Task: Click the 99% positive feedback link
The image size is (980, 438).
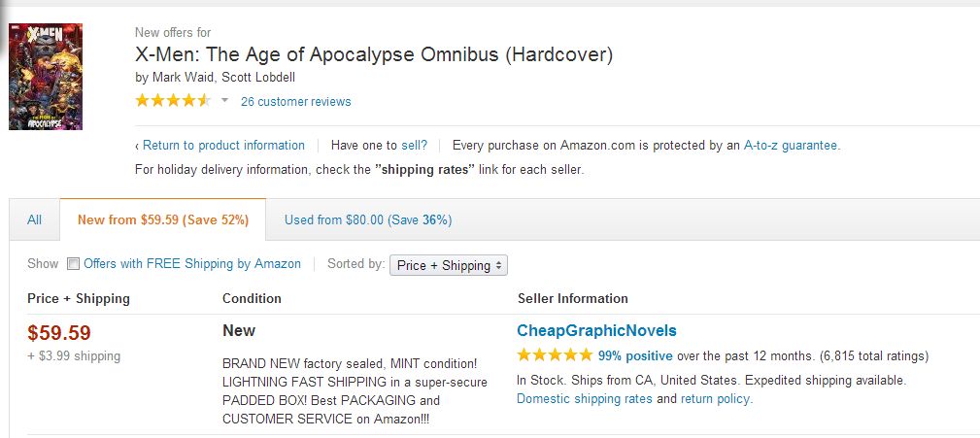Action: pos(635,356)
